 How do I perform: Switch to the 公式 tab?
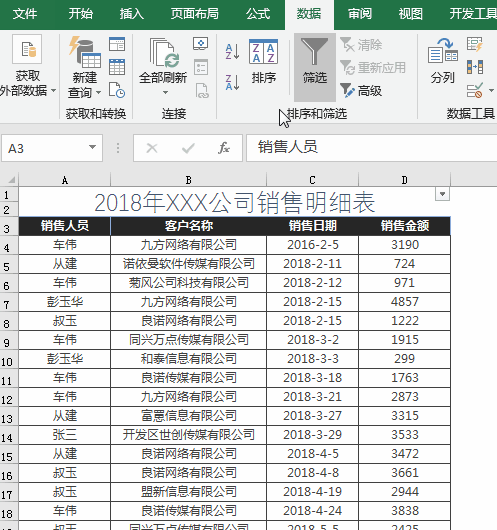[258, 14]
